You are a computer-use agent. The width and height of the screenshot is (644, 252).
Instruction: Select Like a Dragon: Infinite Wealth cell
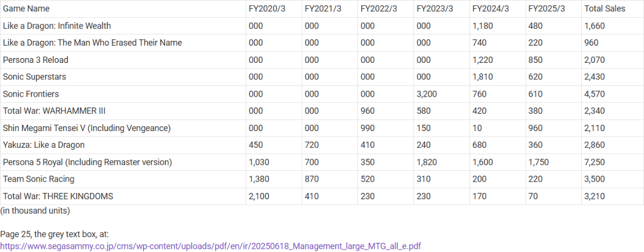tap(57, 26)
